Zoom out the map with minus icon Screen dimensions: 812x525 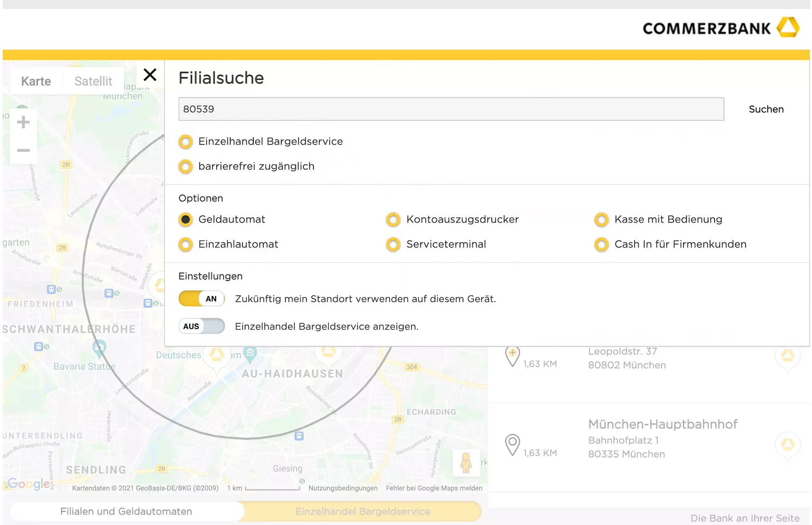(x=24, y=150)
